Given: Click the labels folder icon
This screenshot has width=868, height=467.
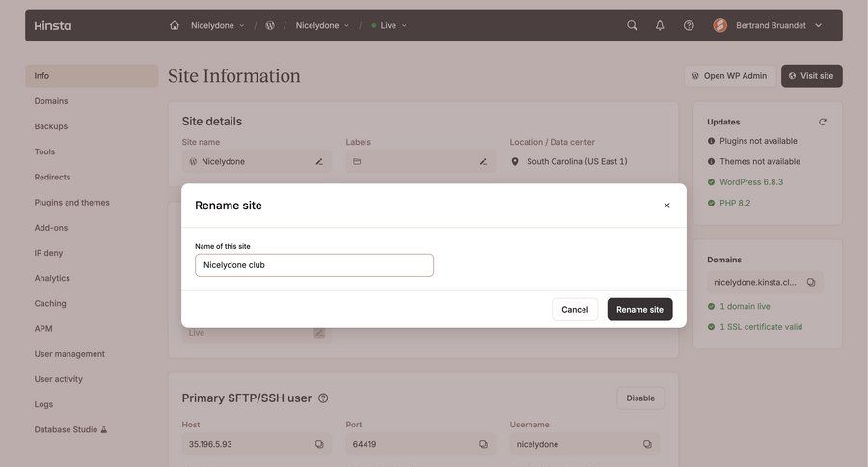Looking at the screenshot, I should click(357, 162).
